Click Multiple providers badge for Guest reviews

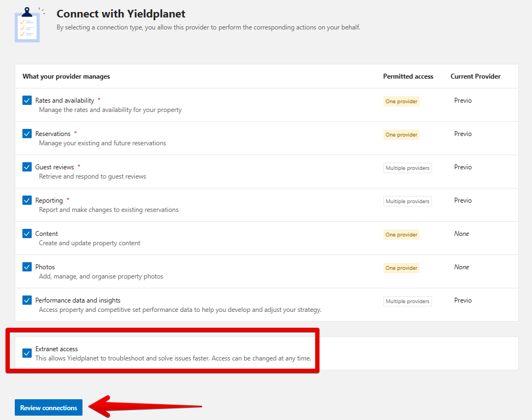pos(407,168)
